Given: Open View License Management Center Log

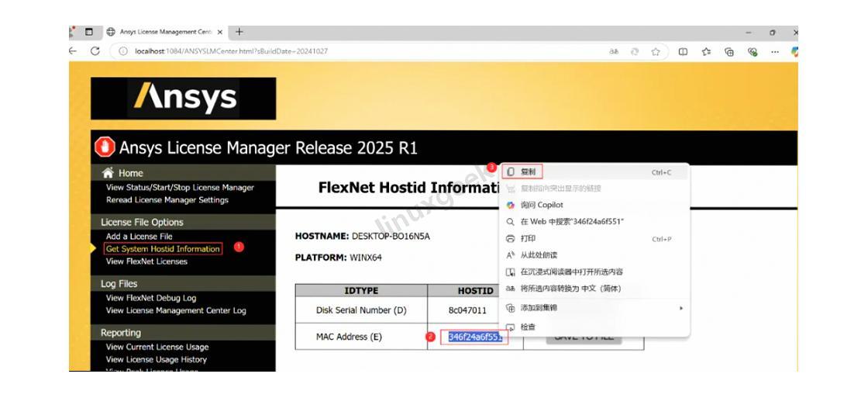Looking at the screenshot, I should 176,310.
